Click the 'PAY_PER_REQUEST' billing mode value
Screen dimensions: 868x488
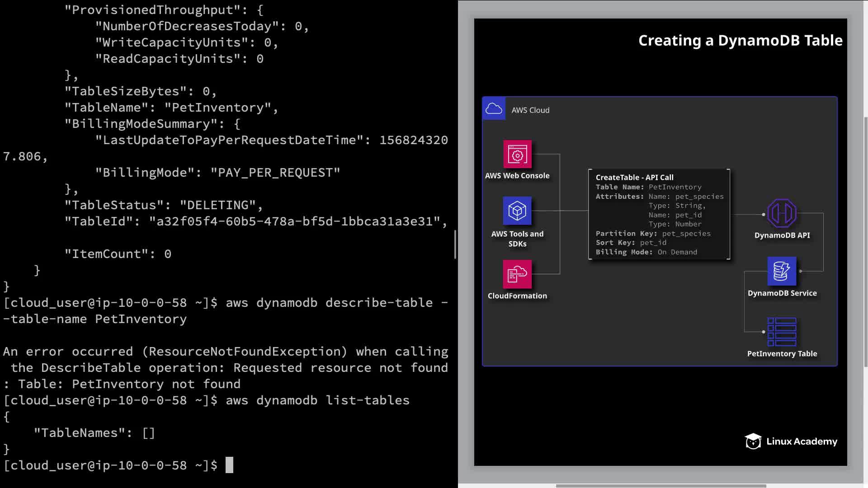275,173
